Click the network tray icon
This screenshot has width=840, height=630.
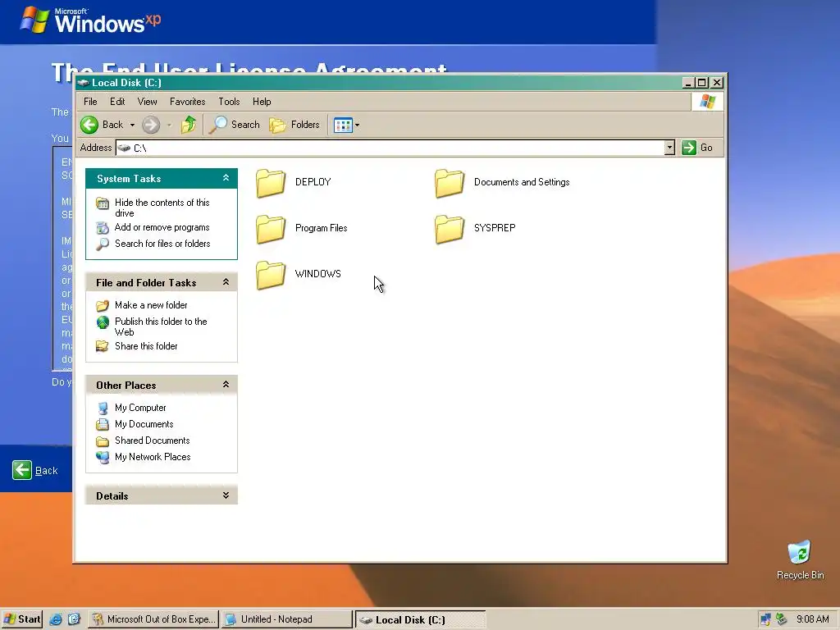[x=765, y=619]
